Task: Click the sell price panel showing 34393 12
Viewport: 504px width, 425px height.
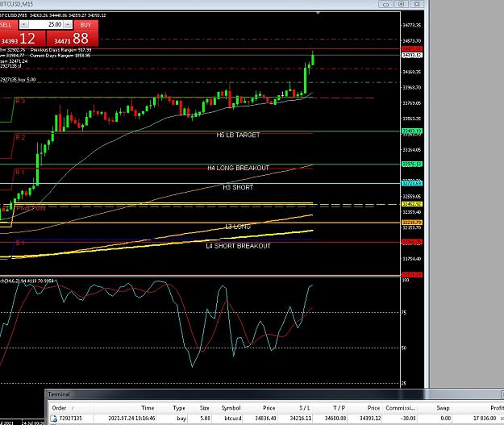Action: click(23, 39)
